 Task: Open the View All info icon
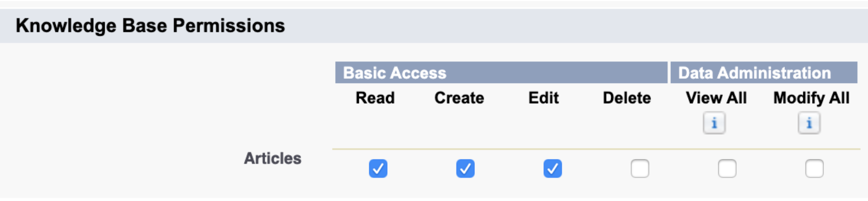[714, 123]
